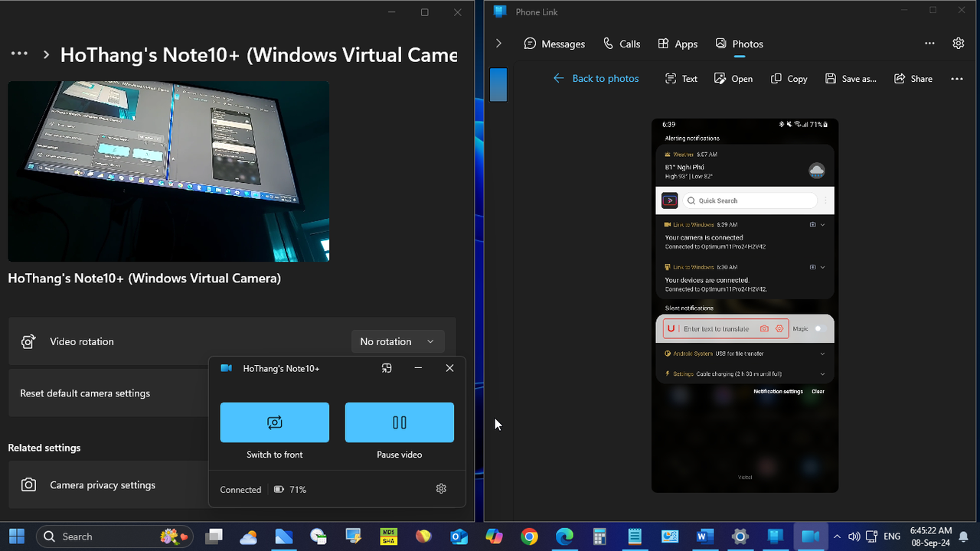Click the blue scrollbar indicator in Phone Link sidebar

click(x=498, y=84)
